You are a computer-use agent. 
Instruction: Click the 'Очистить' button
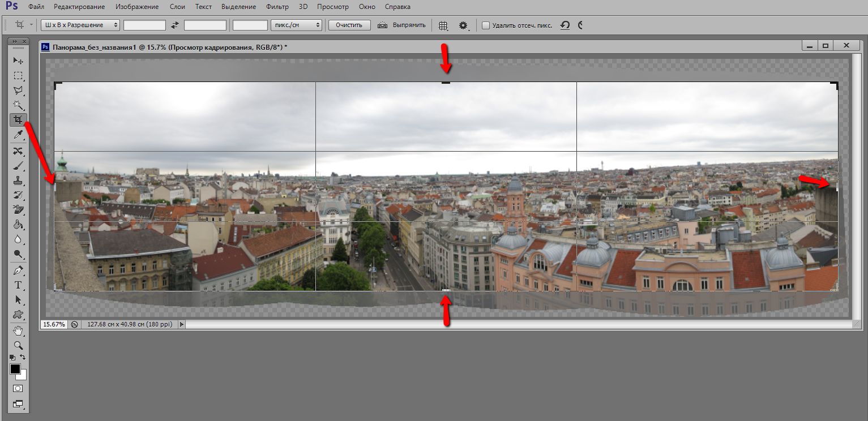pos(349,25)
